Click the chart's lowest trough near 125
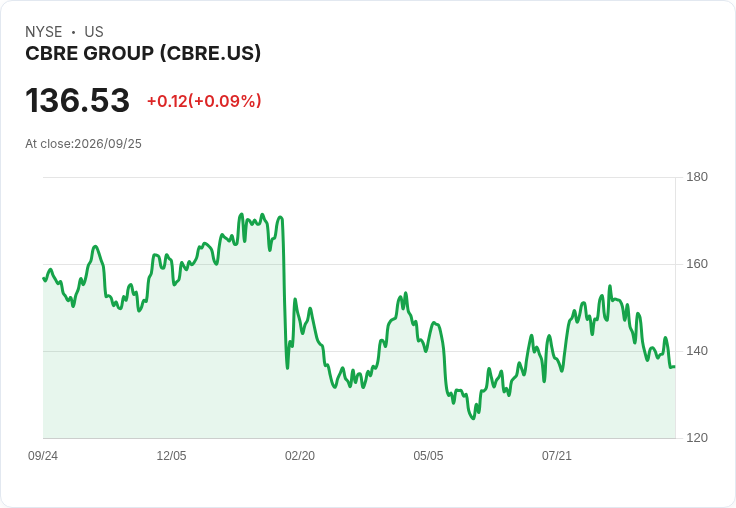Image resolution: width=736 pixels, height=508 pixels. [x=473, y=418]
